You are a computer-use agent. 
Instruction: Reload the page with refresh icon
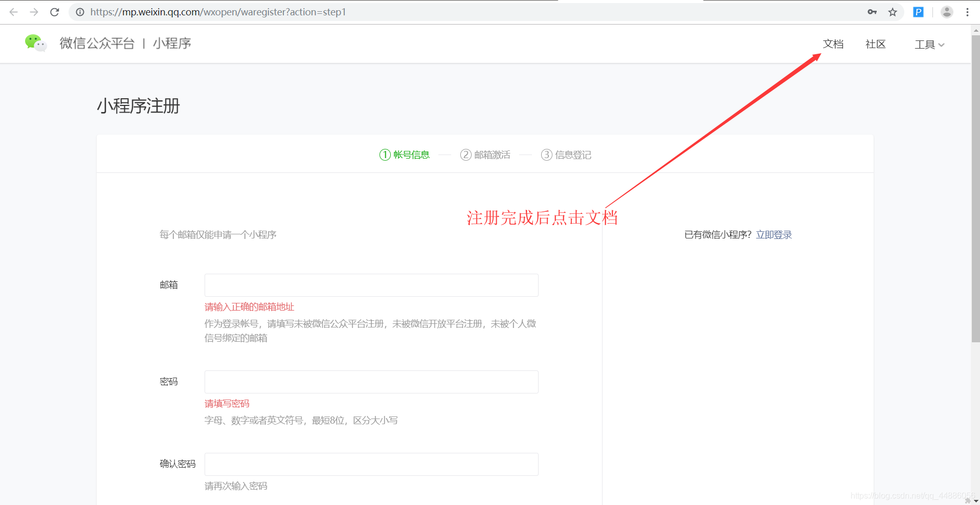(x=55, y=12)
